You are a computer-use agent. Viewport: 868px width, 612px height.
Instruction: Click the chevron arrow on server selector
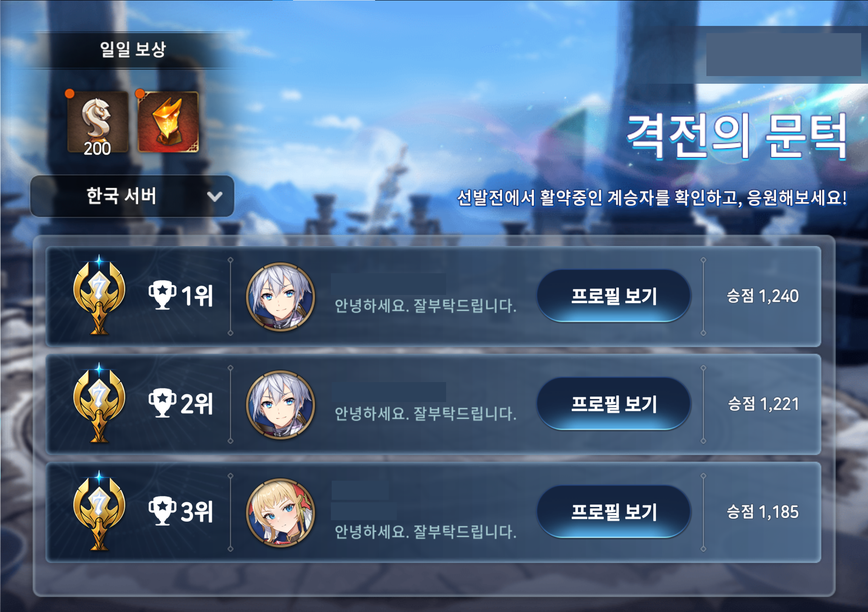point(215,196)
